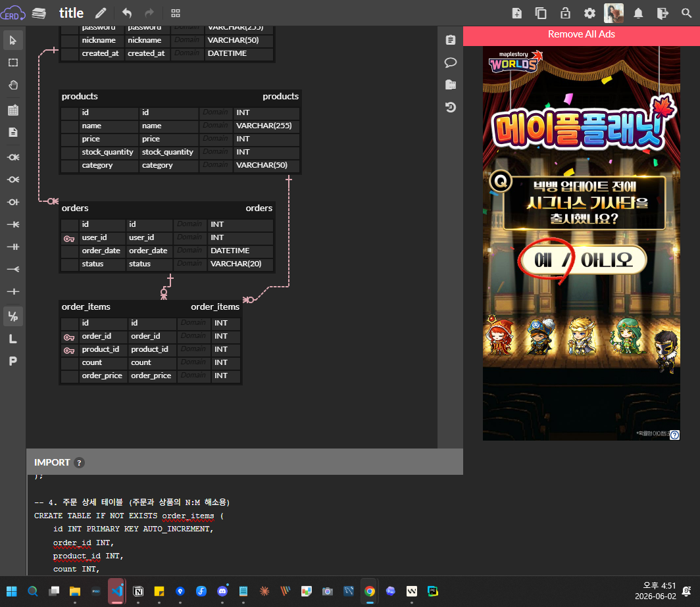Image resolution: width=700 pixels, height=607 pixels.
Task: Open the ad info question mark icon
Action: [674, 435]
